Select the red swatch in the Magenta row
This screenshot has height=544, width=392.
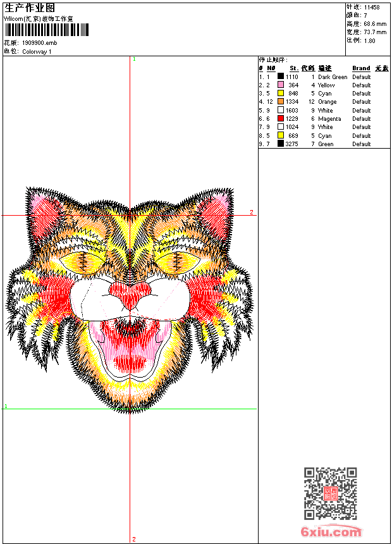point(281,118)
